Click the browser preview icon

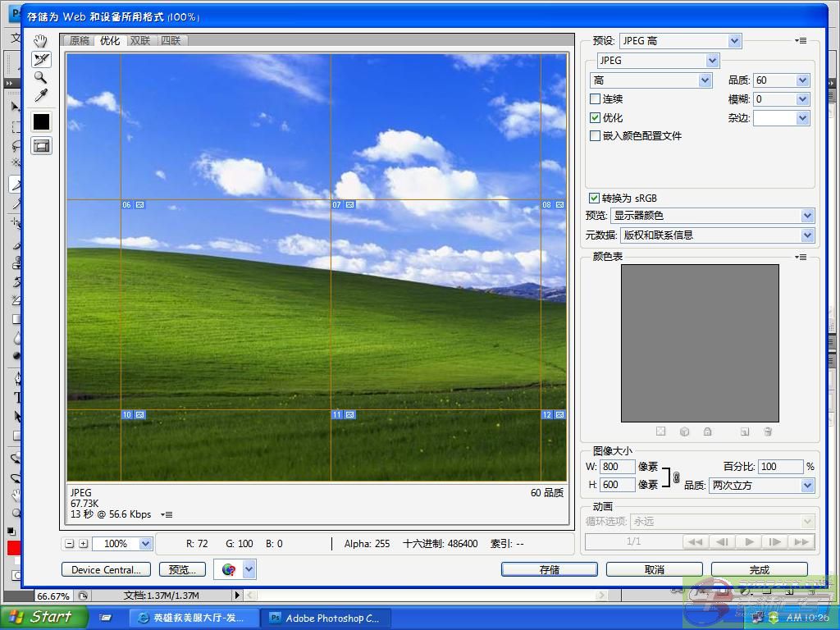pyautogui.click(x=229, y=569)
